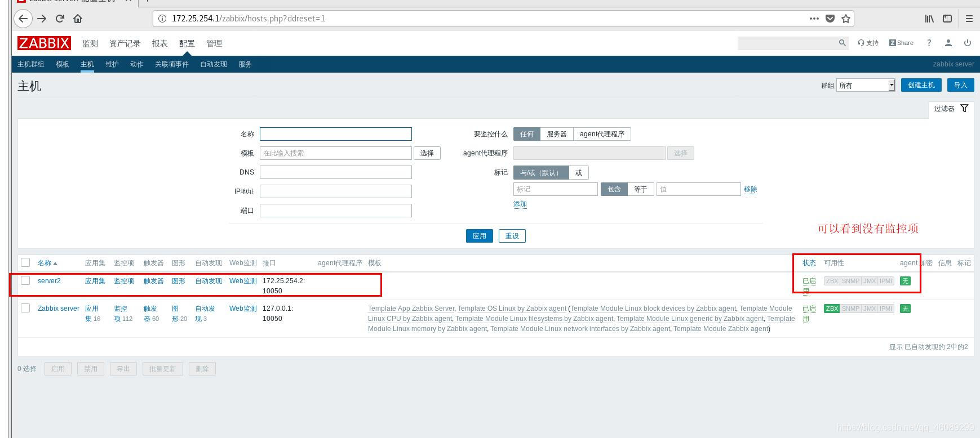The height and width of the screenshot is (438, 980).
Task: Tick the server2 row checkbox
Action: (25, 280)
